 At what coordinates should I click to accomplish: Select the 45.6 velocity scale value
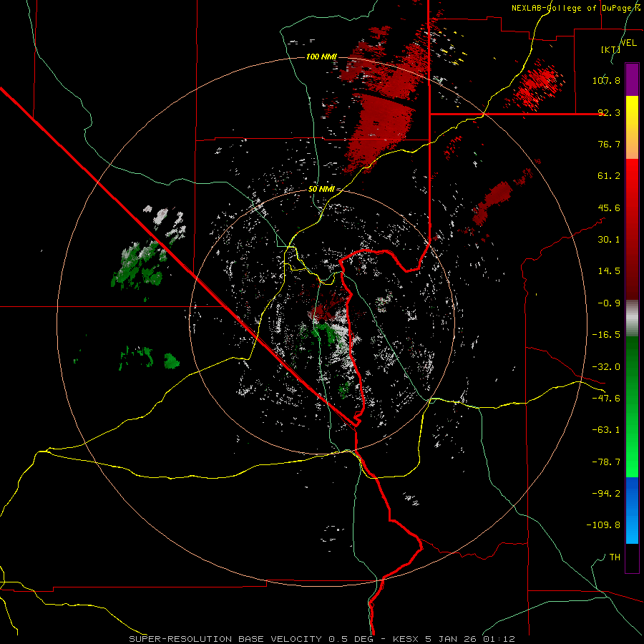tap(609, 208)
